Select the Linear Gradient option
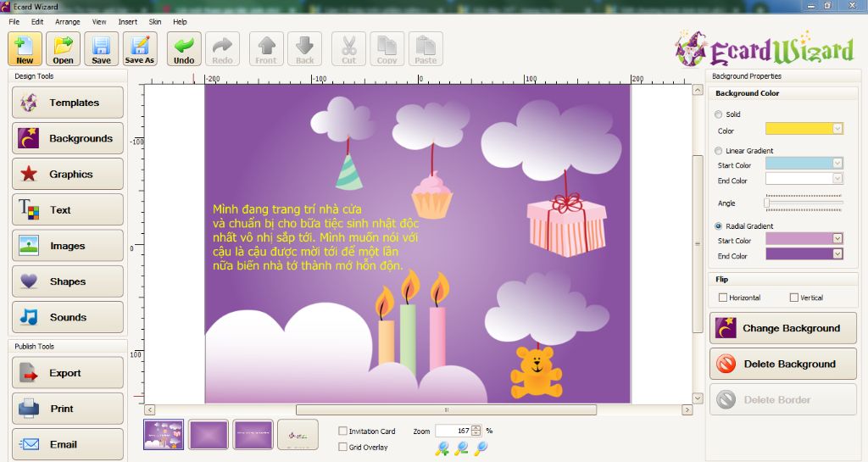Viewport: 868px width, 462px height. pos(719,151)
